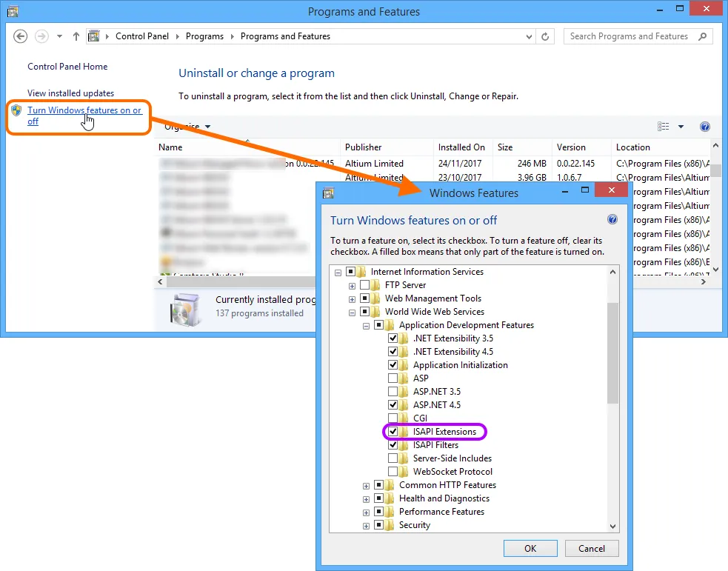Screen dimensions: 728x571
Task: Uncheck Application Initialization
Action: click(x=393, y=365)
